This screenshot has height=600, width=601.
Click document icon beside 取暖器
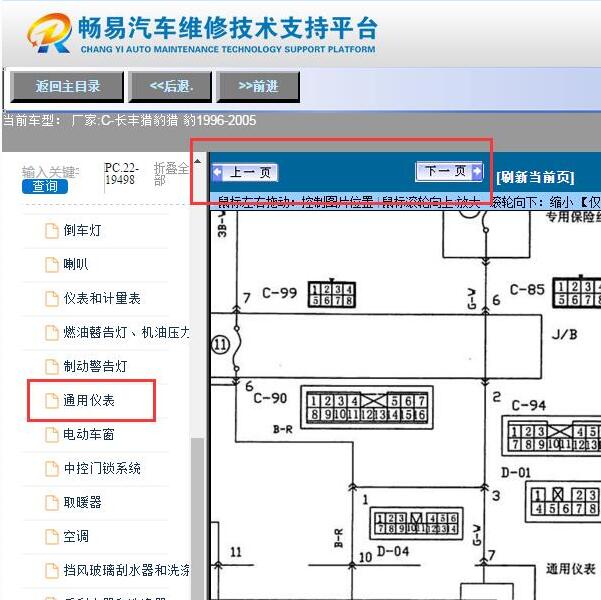[52, 503]
